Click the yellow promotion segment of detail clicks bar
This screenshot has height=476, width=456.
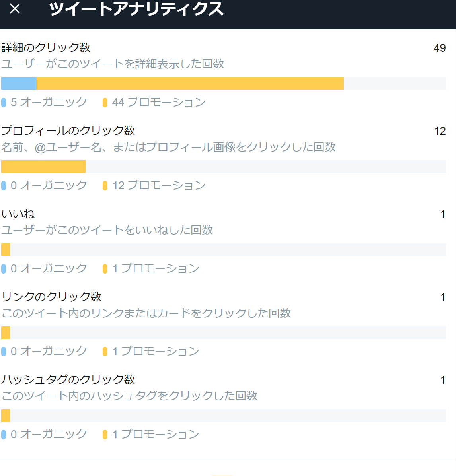point(190,84)
